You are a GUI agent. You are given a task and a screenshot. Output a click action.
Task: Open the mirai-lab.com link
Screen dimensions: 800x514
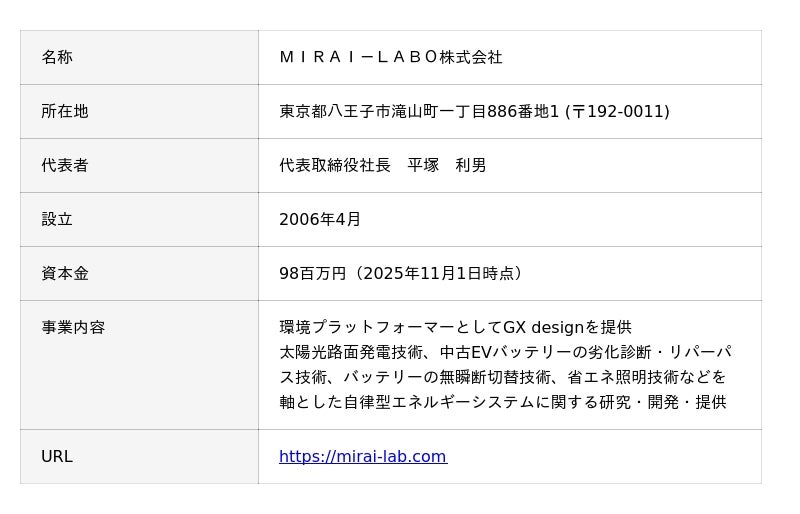click(362, 457)
